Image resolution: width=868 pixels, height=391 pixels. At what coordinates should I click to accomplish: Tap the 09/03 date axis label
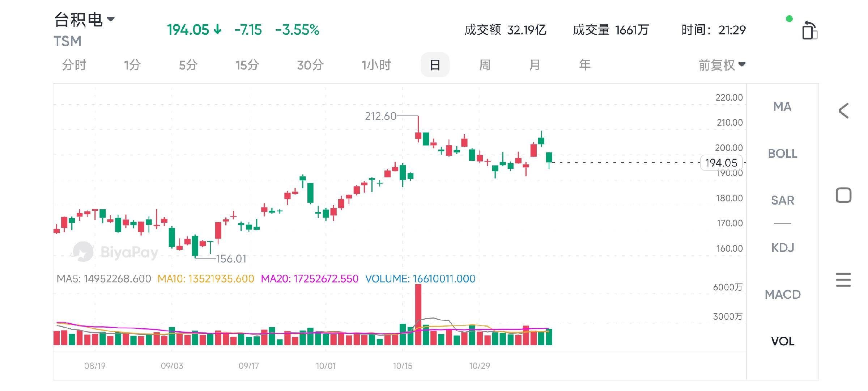[x=172, y=366]
